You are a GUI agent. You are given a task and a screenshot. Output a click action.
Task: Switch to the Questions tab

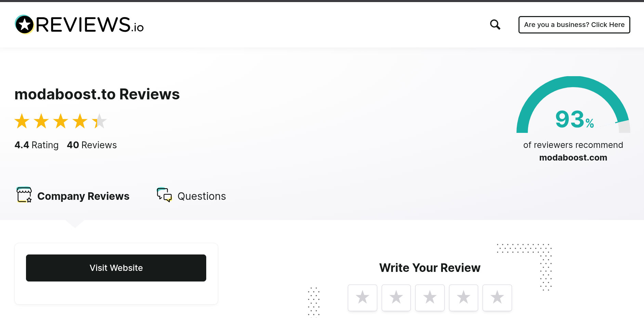(201, 196)
